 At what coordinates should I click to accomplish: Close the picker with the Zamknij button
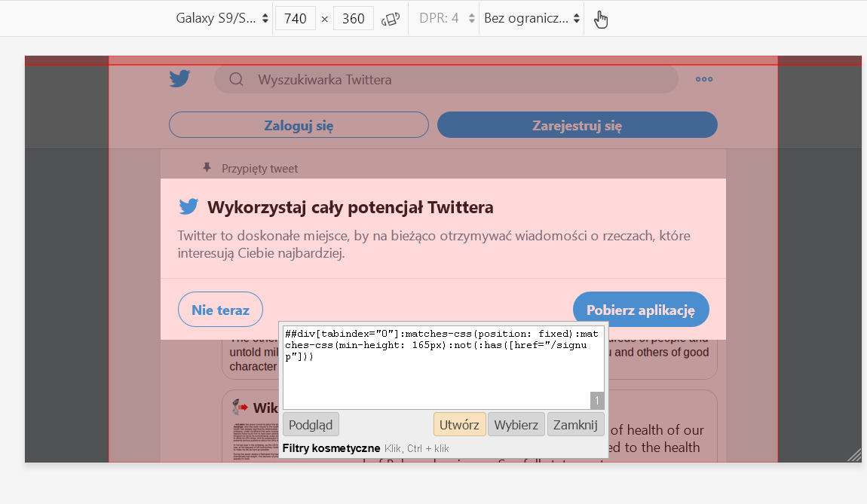coord(575,423)
